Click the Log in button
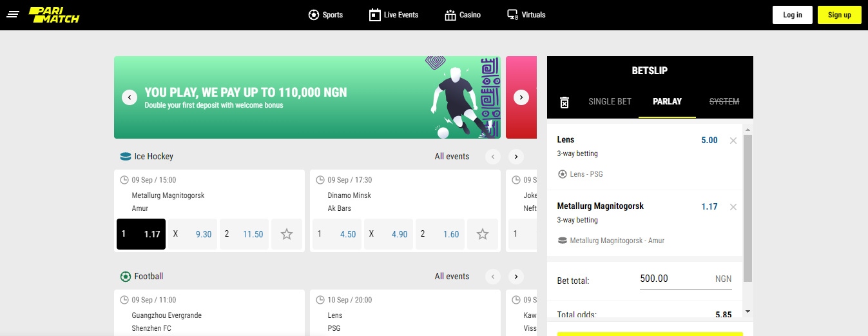Viewport: 868px width, 336px height. tap(793, 15)
